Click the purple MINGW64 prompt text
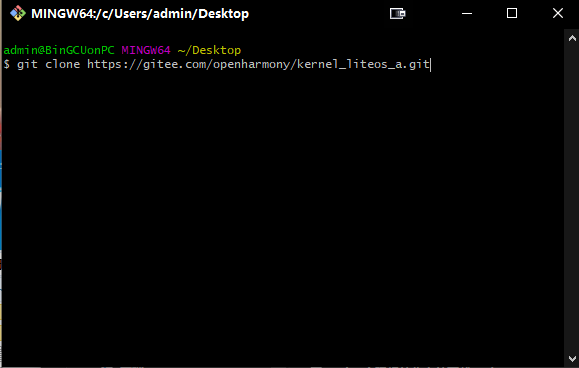 [146, 50]
